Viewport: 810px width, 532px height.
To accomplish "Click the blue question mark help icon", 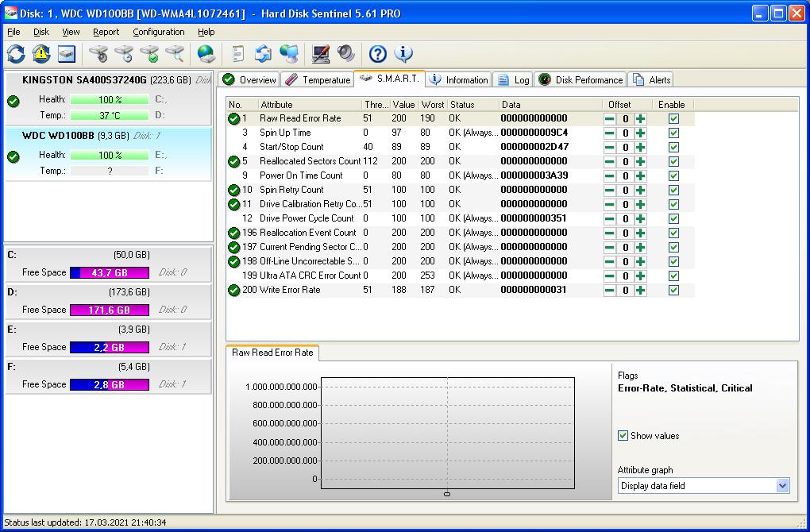I will click(378, 54).
